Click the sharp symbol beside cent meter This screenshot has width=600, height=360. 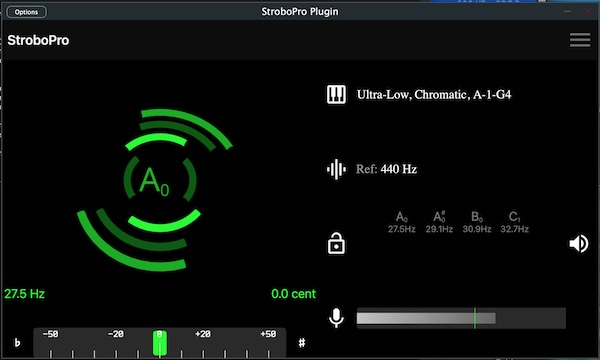[302, 342]
